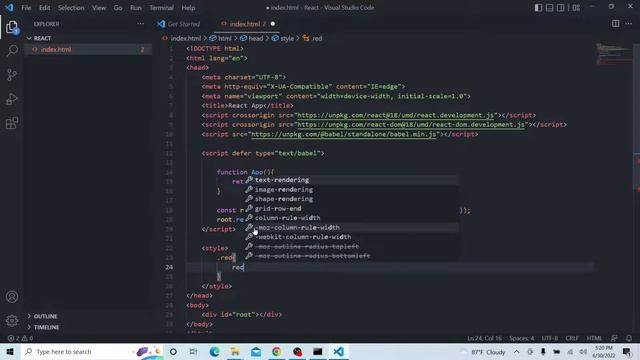Open notifications bell in status bar
This screenshot has width=640, height=360.
629,338
